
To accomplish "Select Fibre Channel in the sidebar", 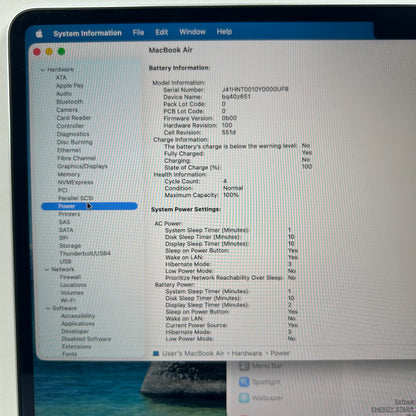I will click(x=76, y=158).
